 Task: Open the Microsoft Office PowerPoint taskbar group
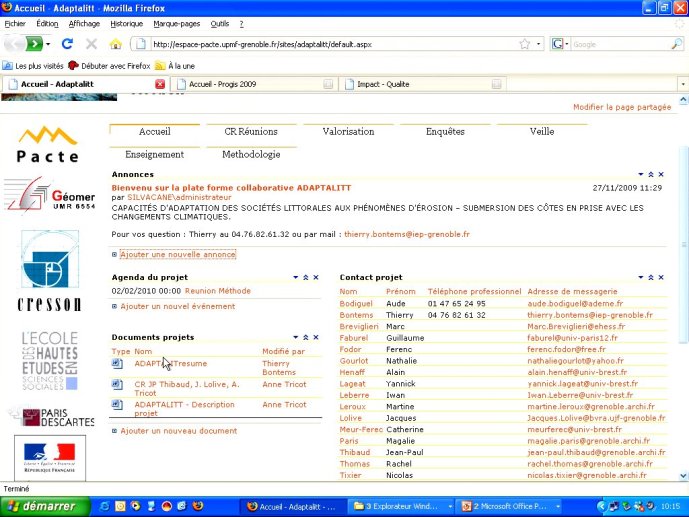pyautogui.click(x=510, y=506)
